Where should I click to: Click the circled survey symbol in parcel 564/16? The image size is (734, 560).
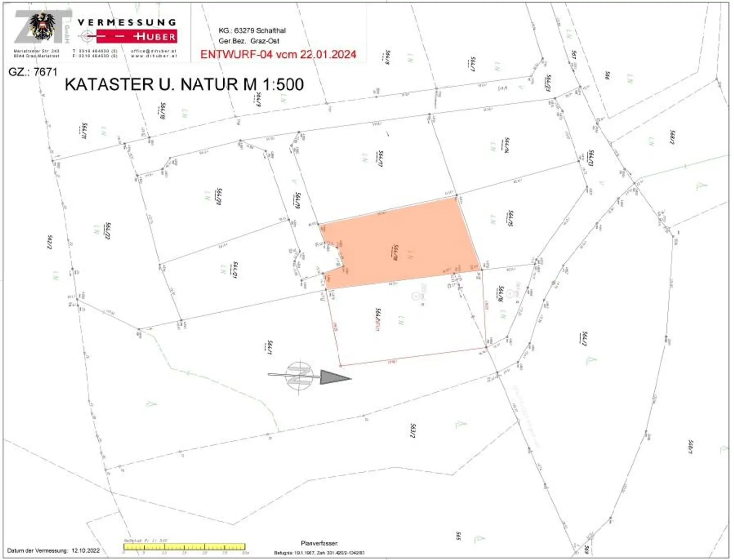(510, 294)
